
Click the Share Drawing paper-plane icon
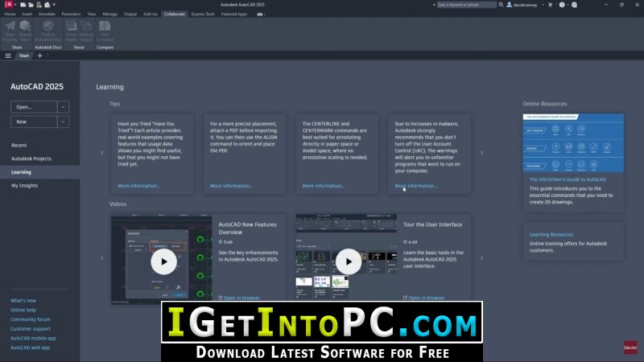(10, 27)
